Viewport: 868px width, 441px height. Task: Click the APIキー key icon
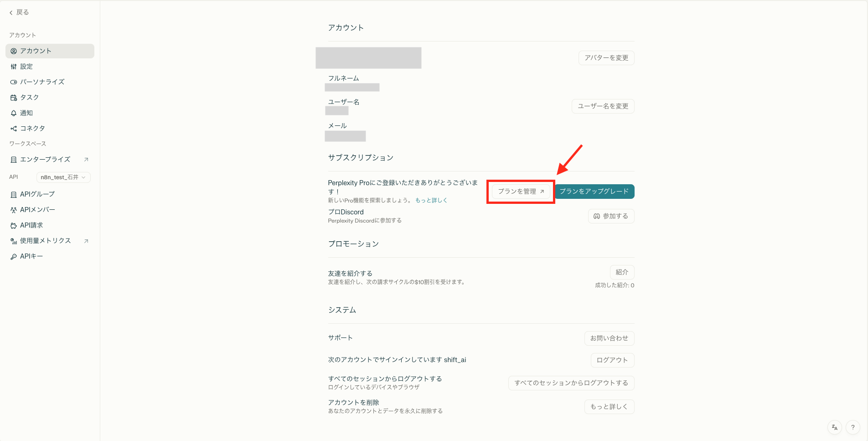(13, 256)
